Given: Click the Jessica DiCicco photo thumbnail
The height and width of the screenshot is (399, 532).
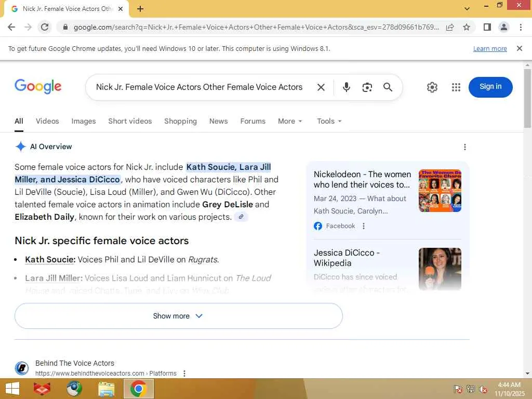Looking at the screenshot, I should click(440, 269).
